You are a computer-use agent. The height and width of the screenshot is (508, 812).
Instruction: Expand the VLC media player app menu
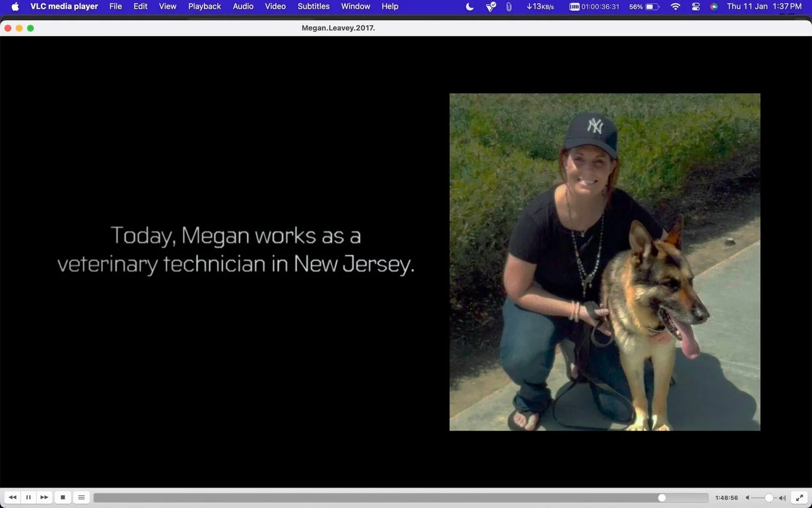pos(64,6)
